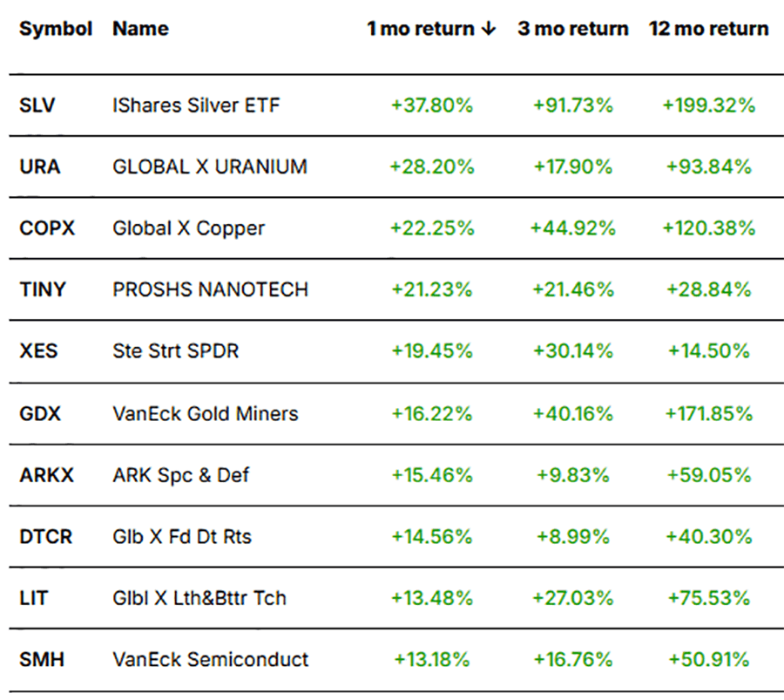Click the Name column header
Screen dimensions: 784x700
coord(140,29)
